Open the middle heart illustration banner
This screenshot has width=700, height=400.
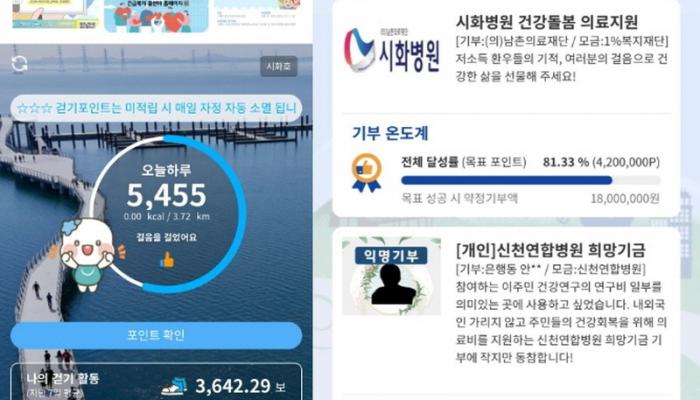[156, 16]
